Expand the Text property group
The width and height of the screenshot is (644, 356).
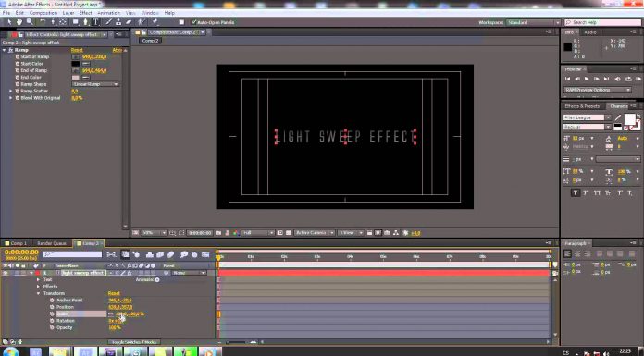[x=38, y=279]
